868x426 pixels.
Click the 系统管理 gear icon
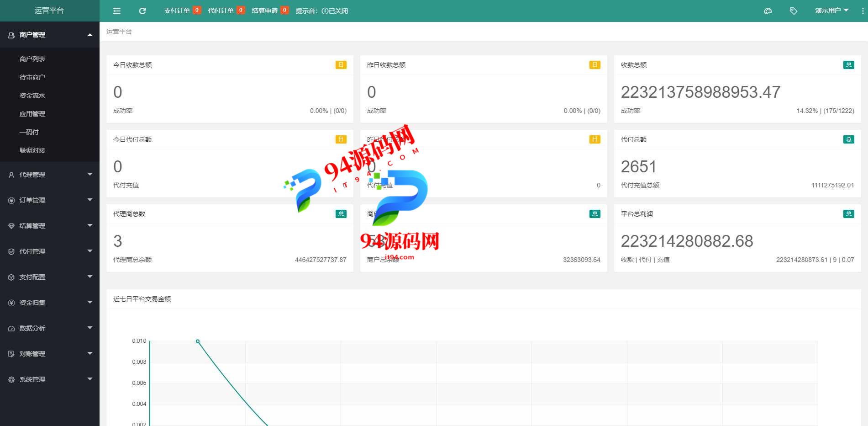click(x=11, y=379)
